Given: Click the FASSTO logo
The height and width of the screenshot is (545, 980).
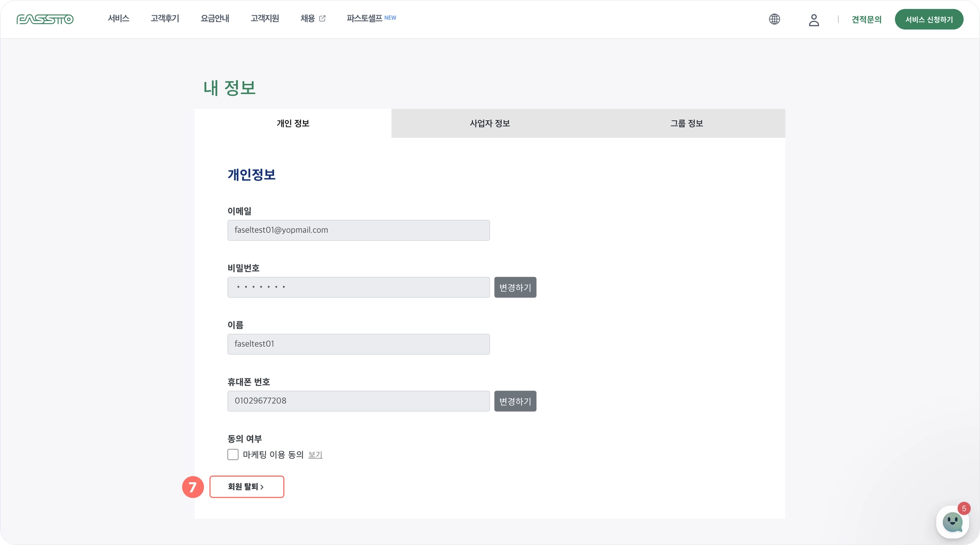Looking at the screenshot, I should (45, 19).
